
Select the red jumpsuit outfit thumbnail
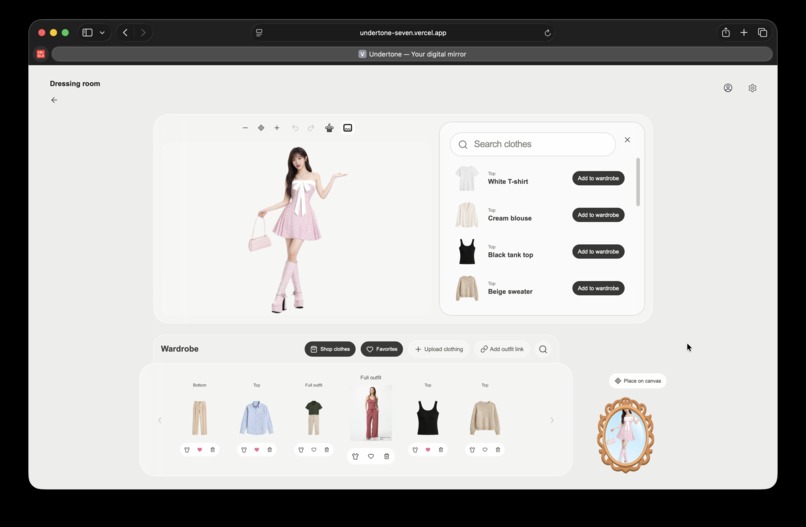click(371, 413)
